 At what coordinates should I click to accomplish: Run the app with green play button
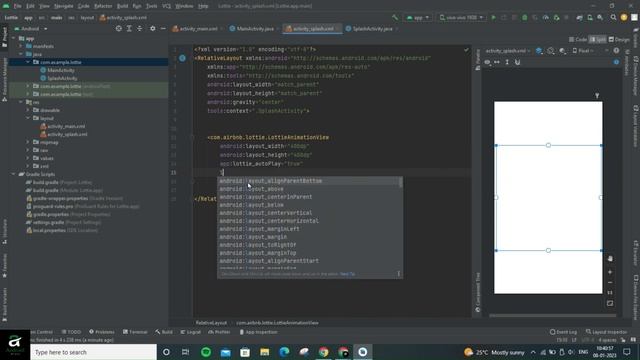[493, 18]
